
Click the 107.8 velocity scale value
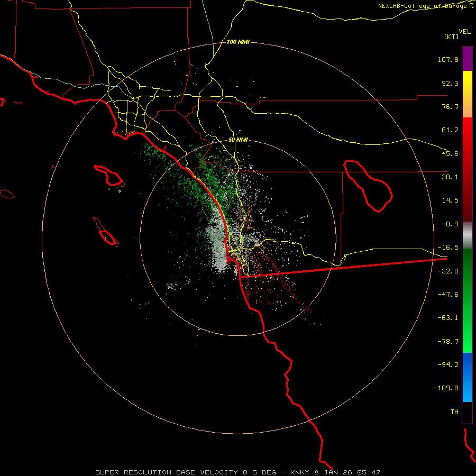pyautogui.click(x=448, y=59)
